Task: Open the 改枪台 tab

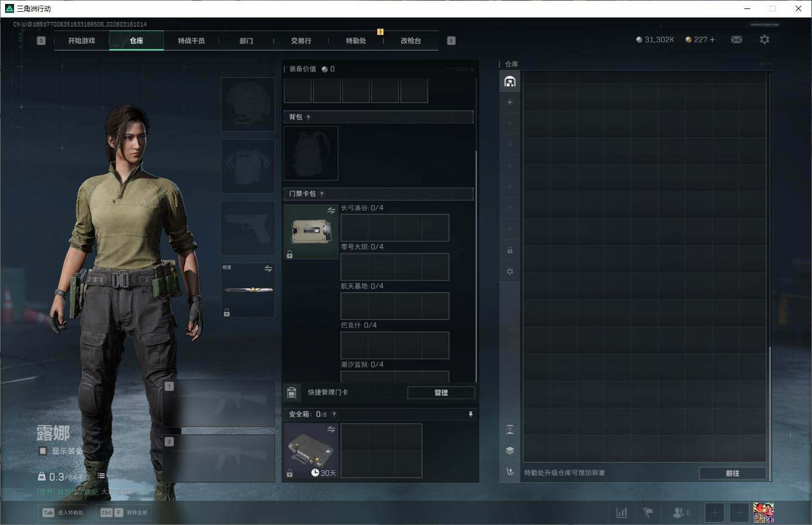Action: (x=411, y=41)
